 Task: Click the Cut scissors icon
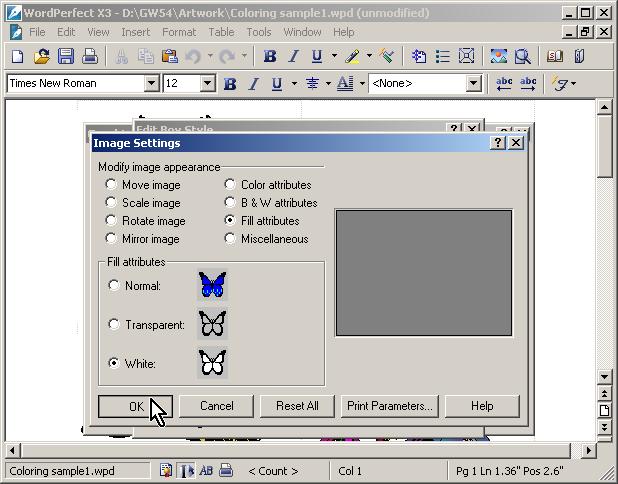122,56
